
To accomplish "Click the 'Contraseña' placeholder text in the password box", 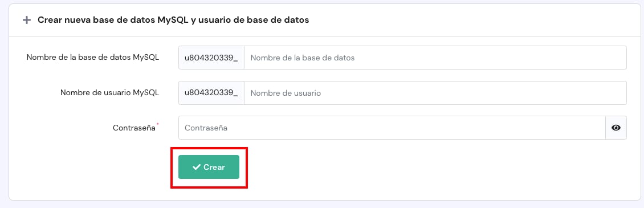I will [206, 128].
